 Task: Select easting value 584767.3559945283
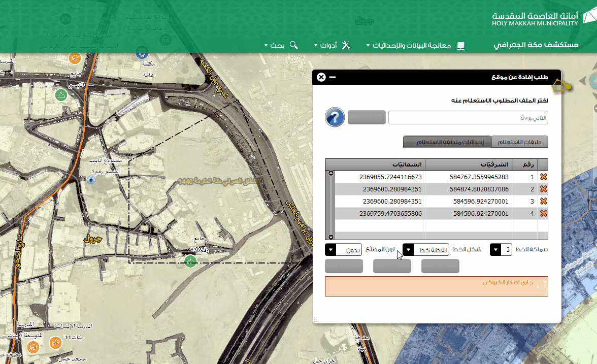click(479, 177)
